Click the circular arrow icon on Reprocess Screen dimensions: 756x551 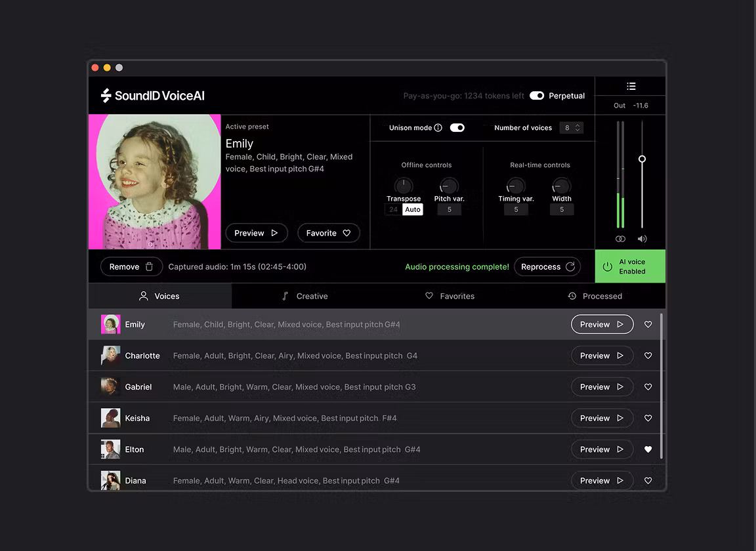coord(570,266)
